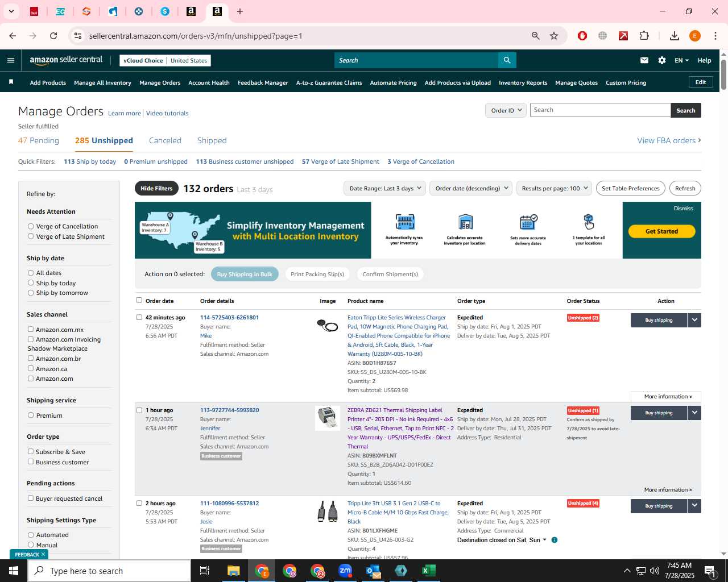728x582 pixels.
Task: Click the page vertical scrollbar
Action: point(723,74)
